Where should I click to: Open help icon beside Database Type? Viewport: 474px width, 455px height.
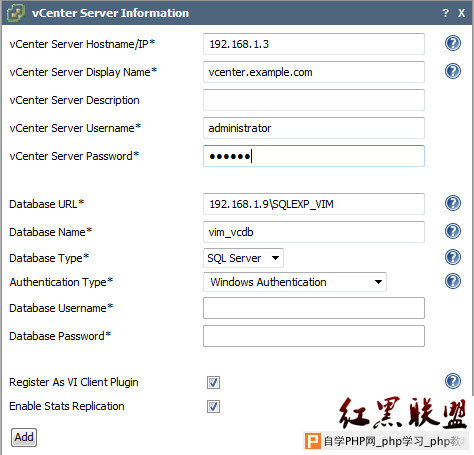pyautogui.click(x=453, y=257)
